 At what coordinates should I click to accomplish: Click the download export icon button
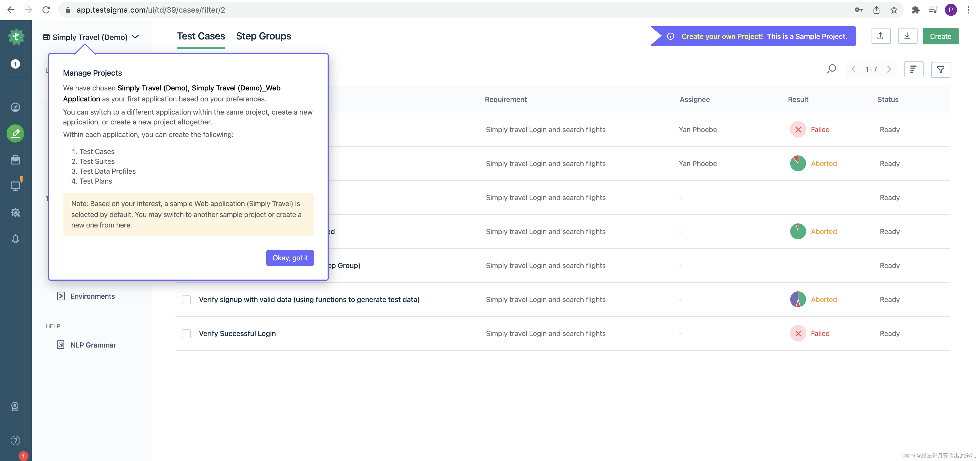pyautogui.click(x=907, y=36)
